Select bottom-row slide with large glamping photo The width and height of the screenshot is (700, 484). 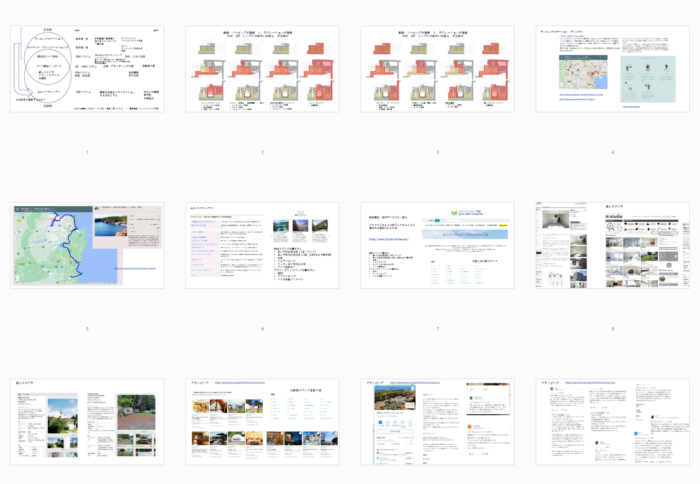[x=437, y=421]
